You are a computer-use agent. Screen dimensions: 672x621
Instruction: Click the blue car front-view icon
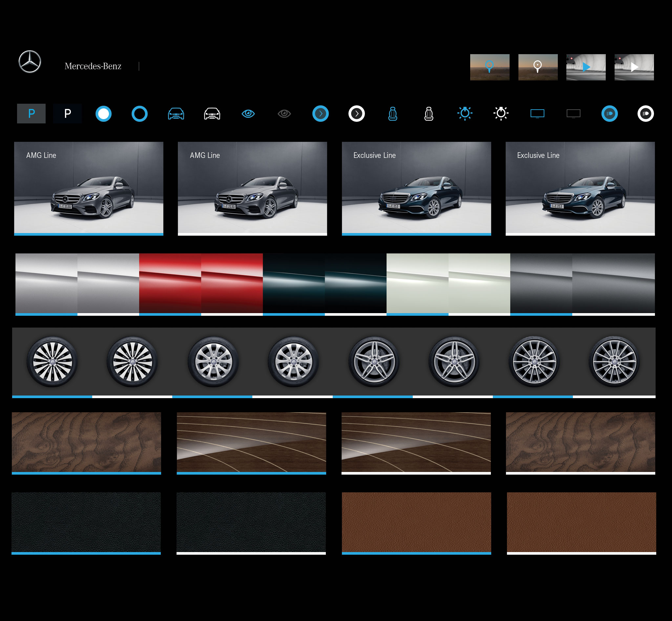(x=176, y=114)
